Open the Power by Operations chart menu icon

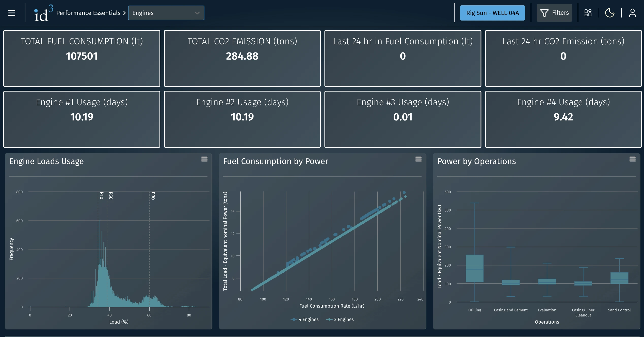click(x=633, y=159)
